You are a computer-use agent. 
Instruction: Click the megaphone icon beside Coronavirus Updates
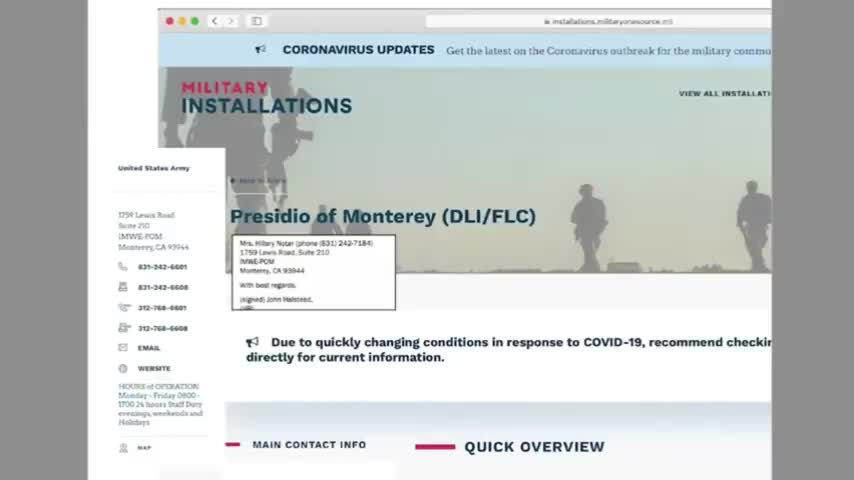click(x=260, y=50)
